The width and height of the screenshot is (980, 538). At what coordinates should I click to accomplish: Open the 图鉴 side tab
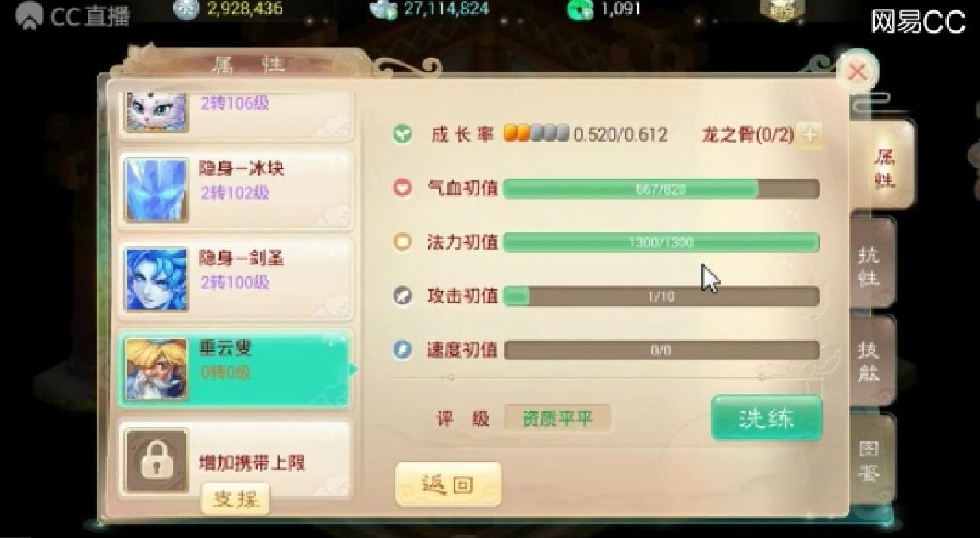(x=870, y=461)
